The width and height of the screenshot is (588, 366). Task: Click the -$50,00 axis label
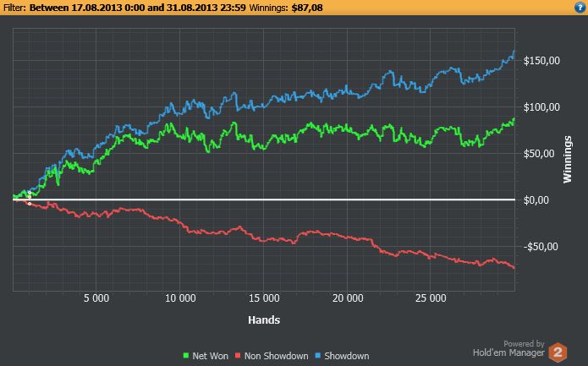pyautogui.click(x=541, y=247)
